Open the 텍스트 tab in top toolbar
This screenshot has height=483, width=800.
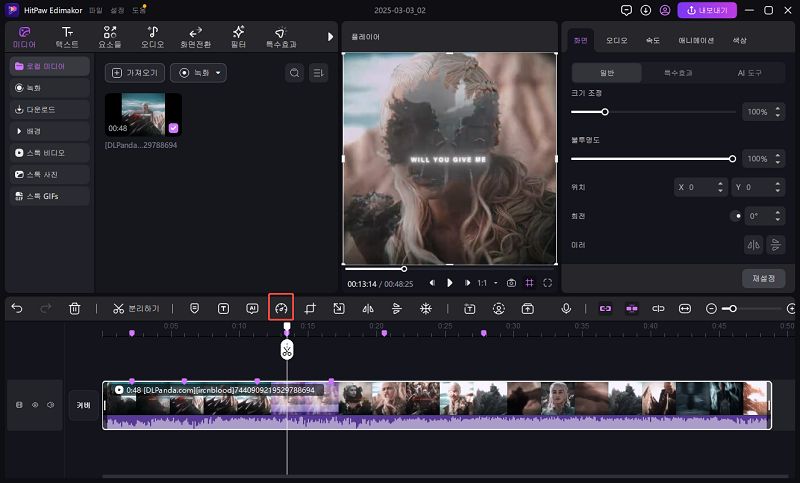pyautogui.click(x=67, y=37)
